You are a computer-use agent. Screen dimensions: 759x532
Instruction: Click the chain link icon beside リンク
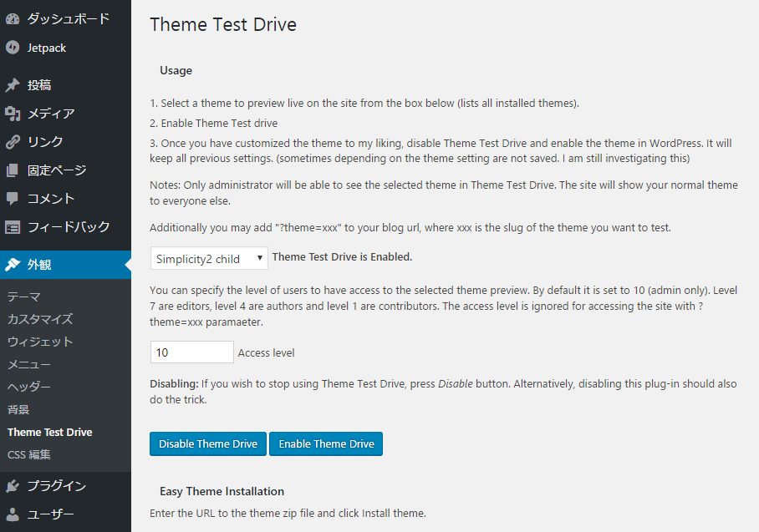point(13,142)
